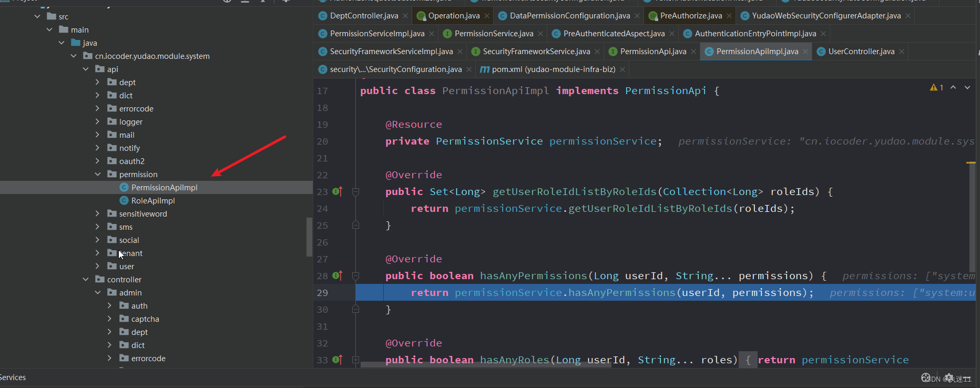Expand the logger package

tap(97, 121)
